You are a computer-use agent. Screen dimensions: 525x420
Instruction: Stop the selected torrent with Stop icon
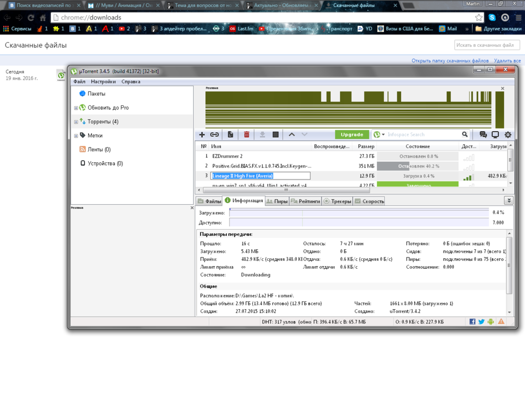[276, 135]
